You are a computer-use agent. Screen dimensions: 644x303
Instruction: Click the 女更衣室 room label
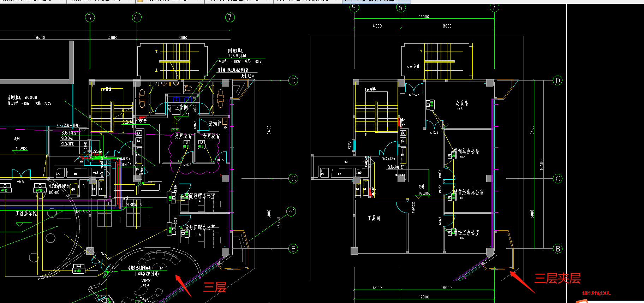[x=211, y=136]
